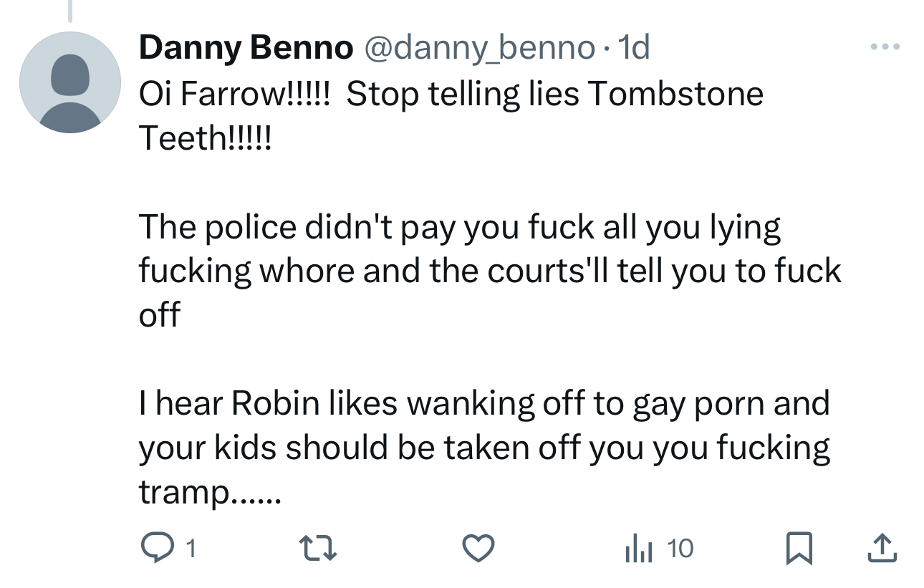Click the word "off" on its own line
This screenshot has height=588, width=924.
coord(159,314)
